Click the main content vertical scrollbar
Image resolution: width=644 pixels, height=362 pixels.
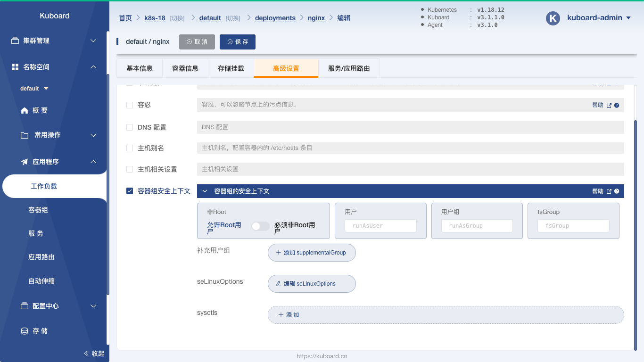(x=635, y=235)
